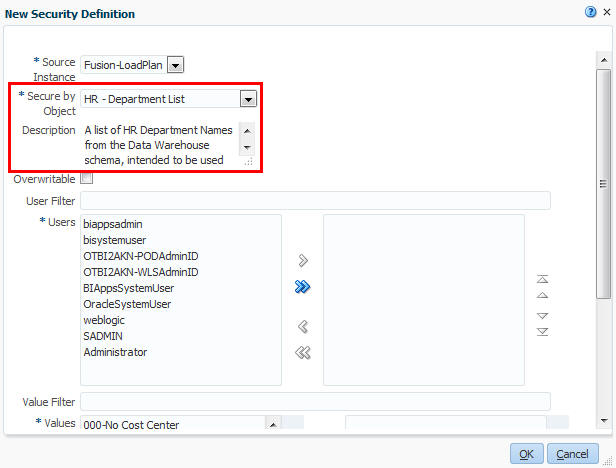Click the dialog corner resize handle
616x468 pixels.
click(x=608, y=460)
